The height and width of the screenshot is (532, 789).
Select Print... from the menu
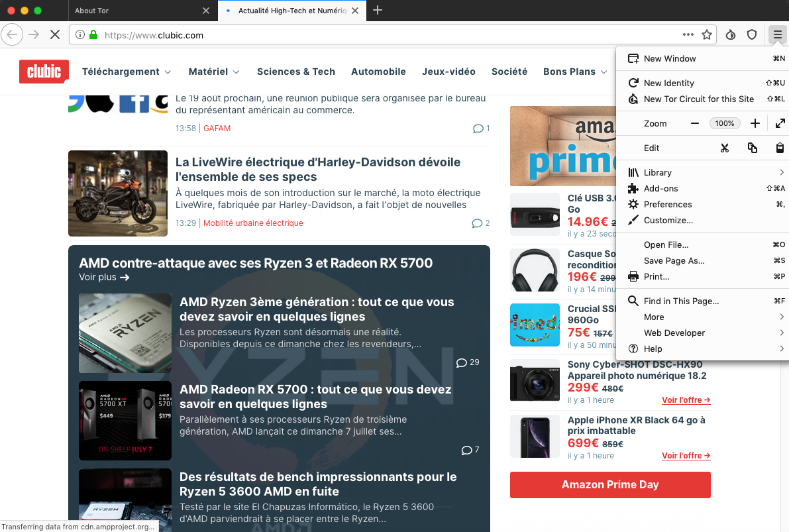tap(702, 277)
